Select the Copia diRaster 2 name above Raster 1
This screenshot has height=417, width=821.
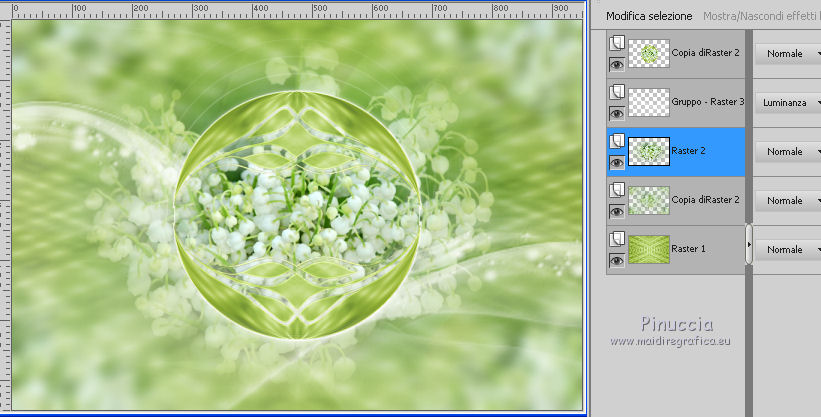[x=705, y=200]
